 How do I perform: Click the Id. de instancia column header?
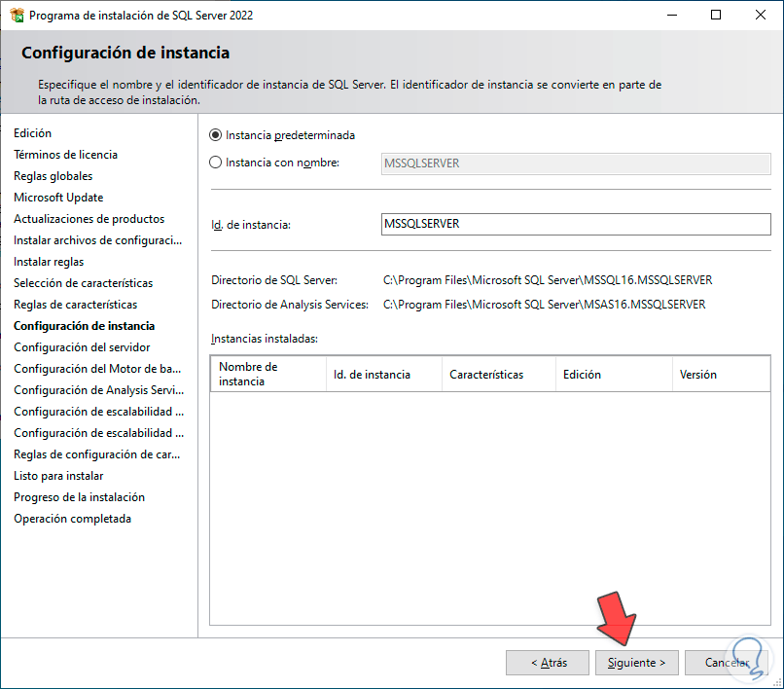coord(384,374)
